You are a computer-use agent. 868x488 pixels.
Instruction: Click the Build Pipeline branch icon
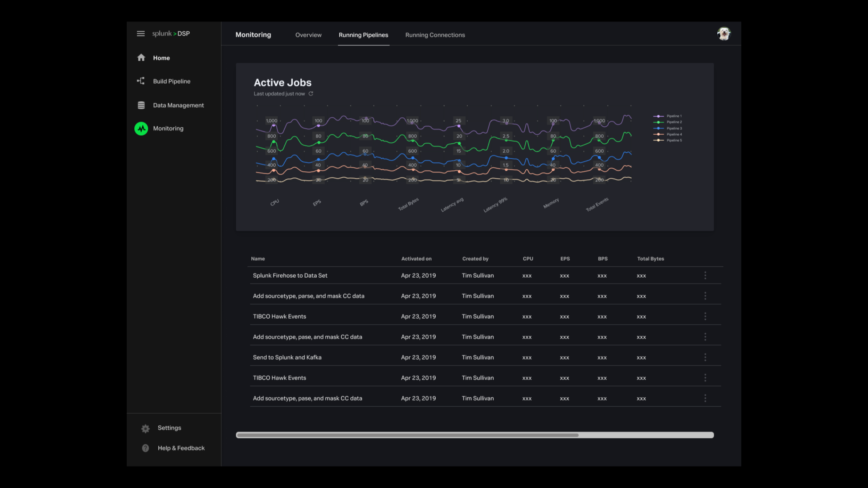pyautogui.click(x=141, y=81)
